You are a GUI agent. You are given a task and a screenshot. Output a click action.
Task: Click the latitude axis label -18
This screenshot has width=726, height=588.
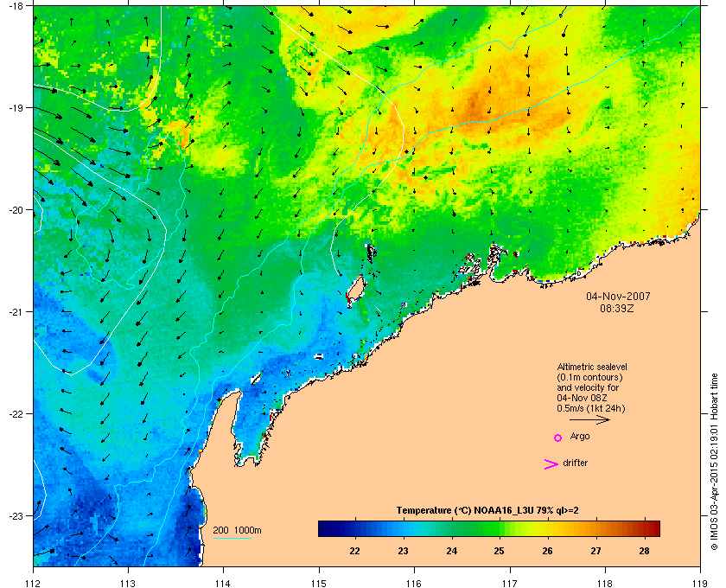16,6
